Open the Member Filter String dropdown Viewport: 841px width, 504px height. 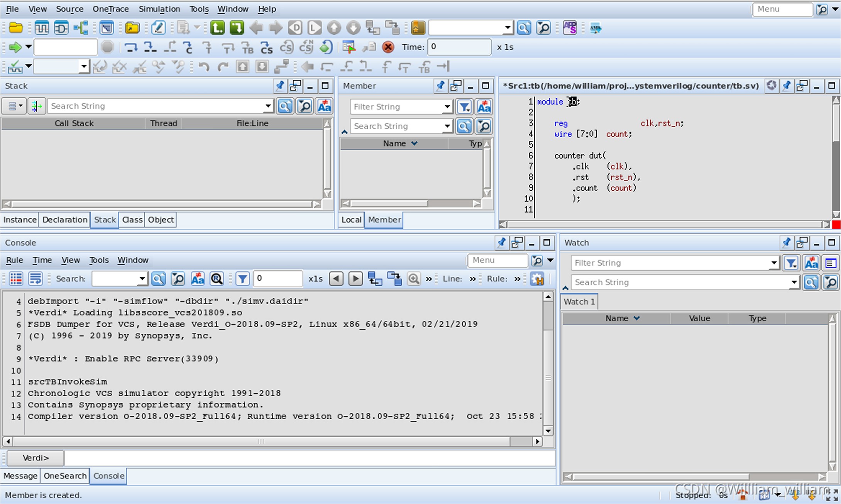(447, 107)
